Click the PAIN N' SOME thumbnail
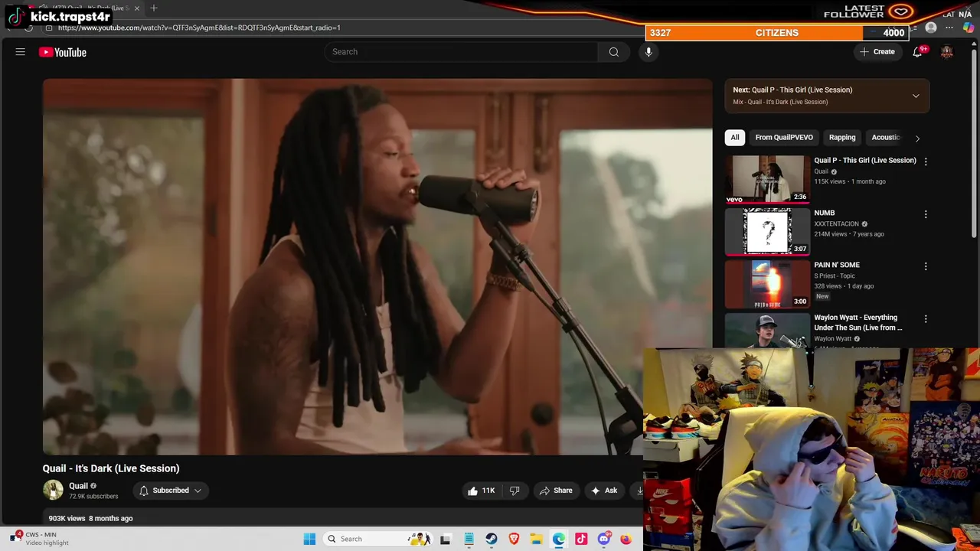Screen dimensions: 980x551 click(x=767, y=284)
